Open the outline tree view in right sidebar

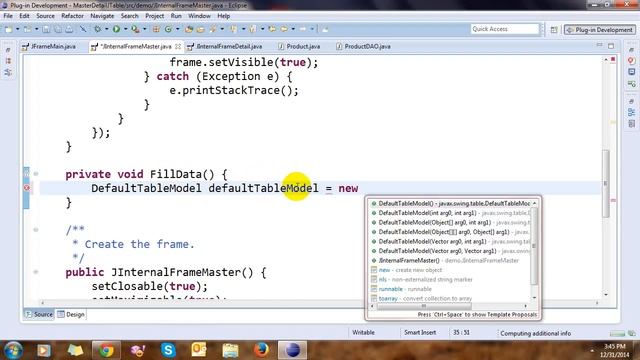(631, 112)
